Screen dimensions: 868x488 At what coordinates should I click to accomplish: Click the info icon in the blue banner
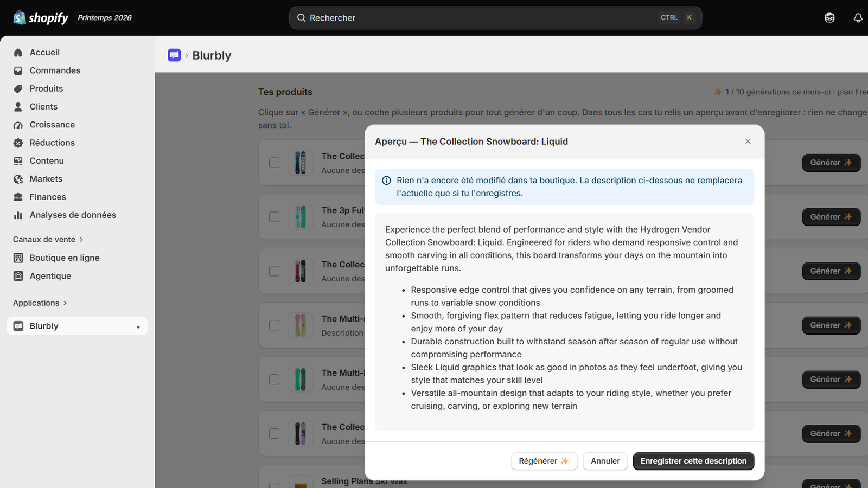pyautogui.click(x=387, y=181)
